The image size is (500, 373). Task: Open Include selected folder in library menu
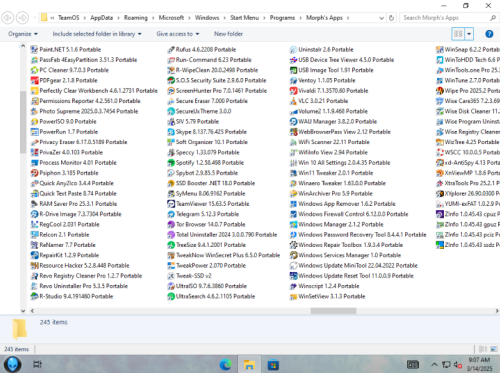97,34
